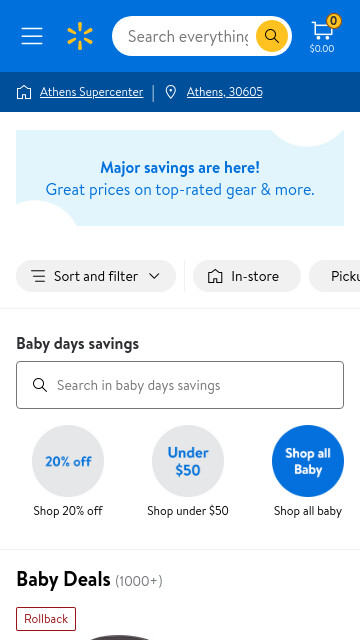This screenshot has height=640, width=360.
Task: Click the store icon beside Athens Supercenter
Action: point(24,92)
